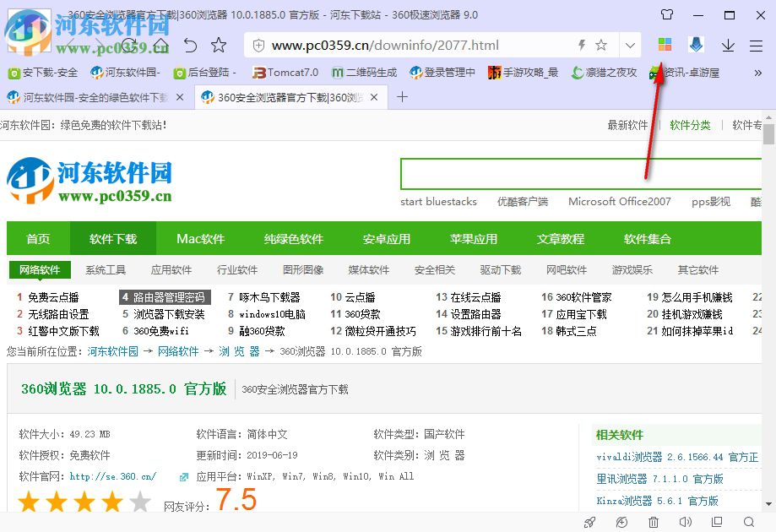Click the home icon in the toolbar

[x=161, y=45]
